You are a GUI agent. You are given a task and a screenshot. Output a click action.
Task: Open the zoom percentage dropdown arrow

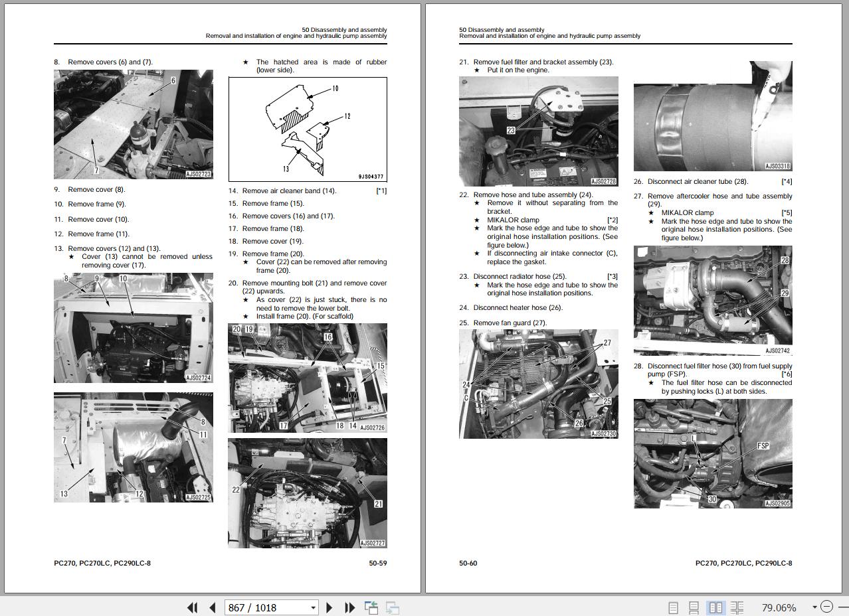click(814, 607)
